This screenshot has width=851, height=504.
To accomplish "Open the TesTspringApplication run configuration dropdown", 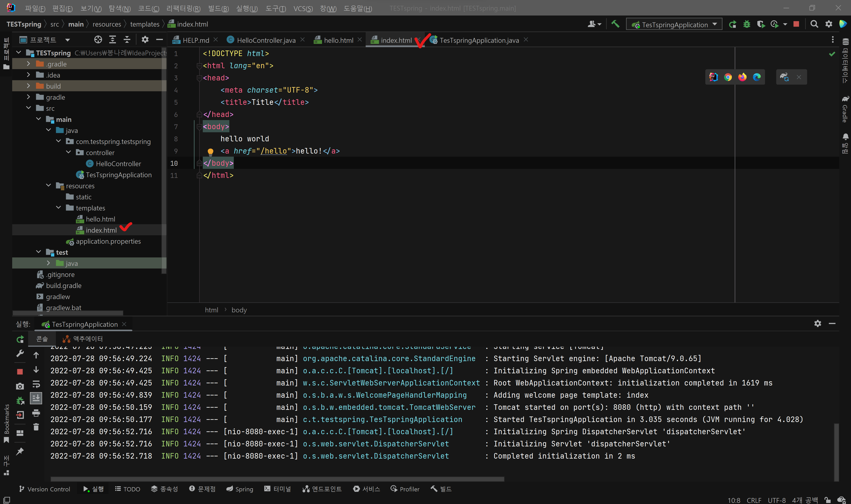I will pos(674,24).
